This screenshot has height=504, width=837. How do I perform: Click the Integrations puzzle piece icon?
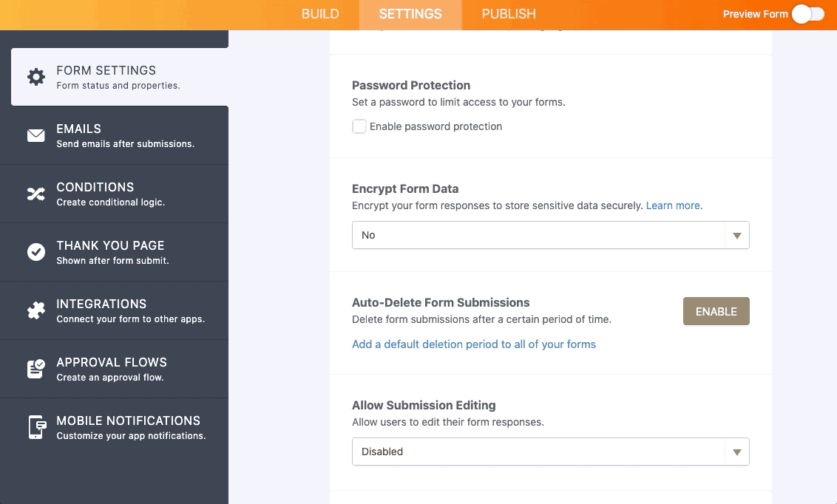35,310
